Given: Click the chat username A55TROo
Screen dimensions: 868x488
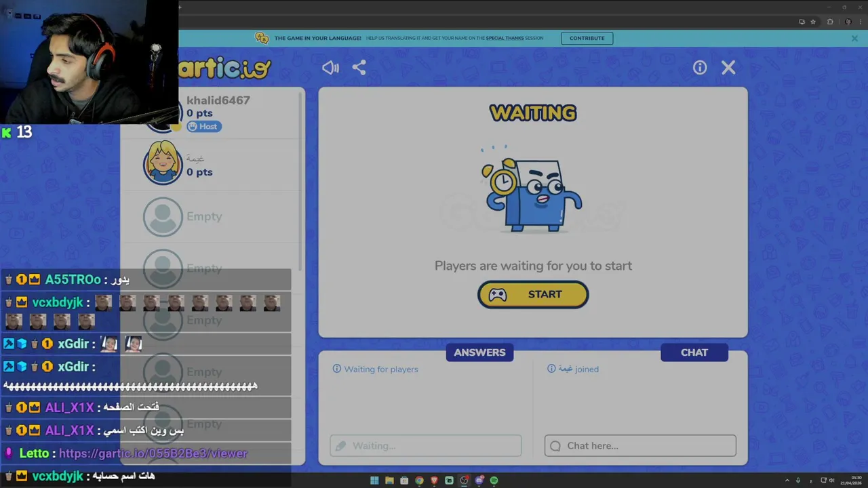Looking at the screenshot, I should 73,280.
